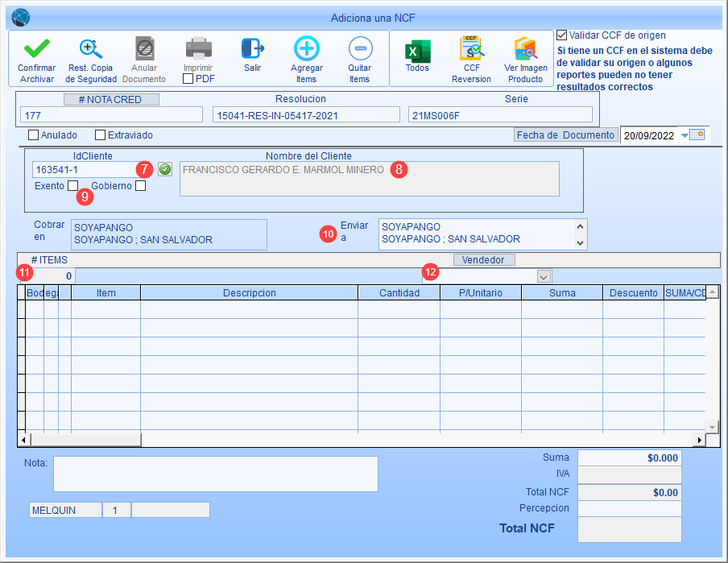Click the grid's vertical scrollbar down arrow
Image resolution: width=728 pixels, height=563 pixels.
click(712, 426)
